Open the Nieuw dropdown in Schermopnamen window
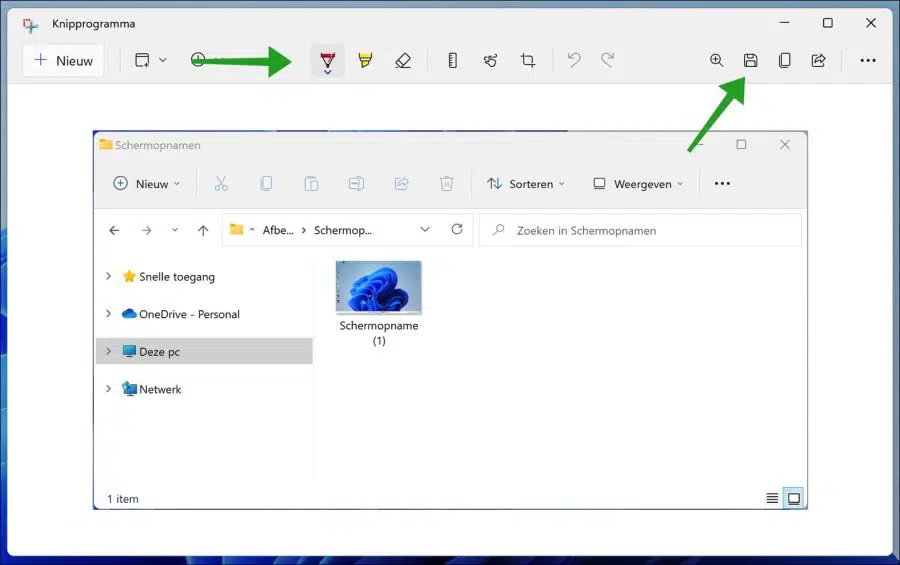 [146, 184]
